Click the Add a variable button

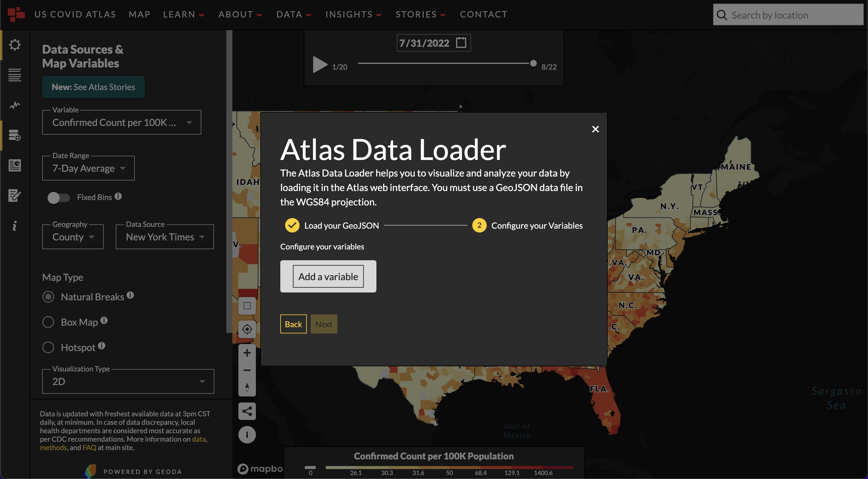tap(328, 277)
